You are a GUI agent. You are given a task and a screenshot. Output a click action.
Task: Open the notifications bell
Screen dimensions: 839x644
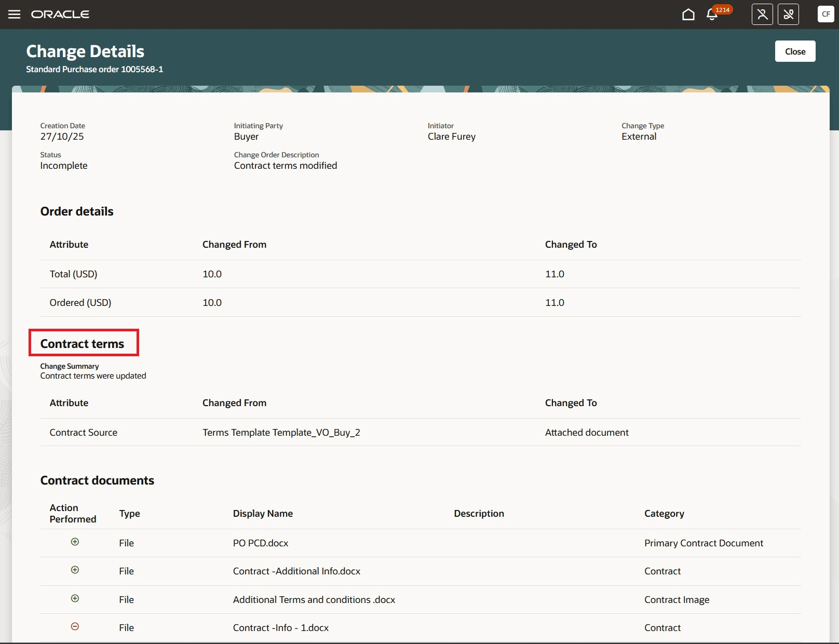(711, 16)
